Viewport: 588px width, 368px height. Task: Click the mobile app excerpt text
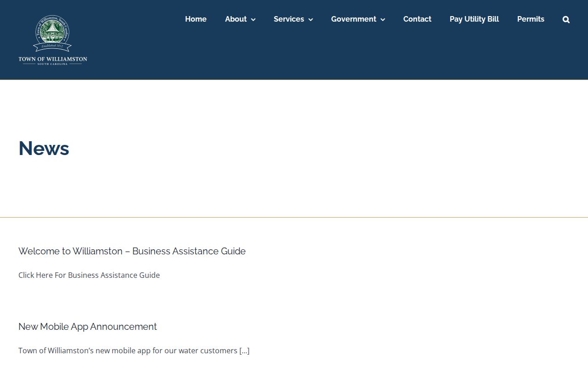click(134, 351)
